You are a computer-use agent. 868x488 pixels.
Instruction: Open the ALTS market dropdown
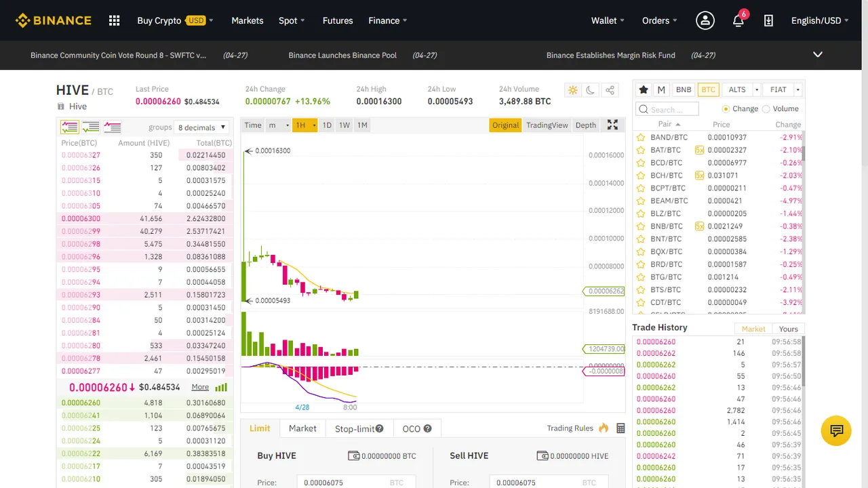pyautogui.click(x=741, y=89)
